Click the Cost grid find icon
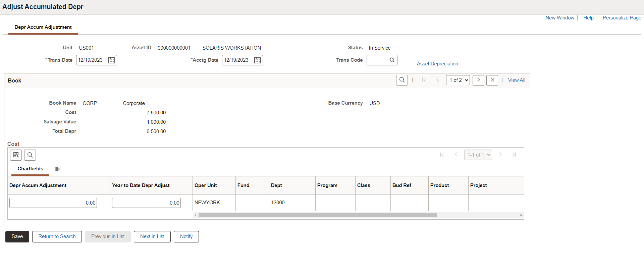644x278 pixels. (30, 155)
